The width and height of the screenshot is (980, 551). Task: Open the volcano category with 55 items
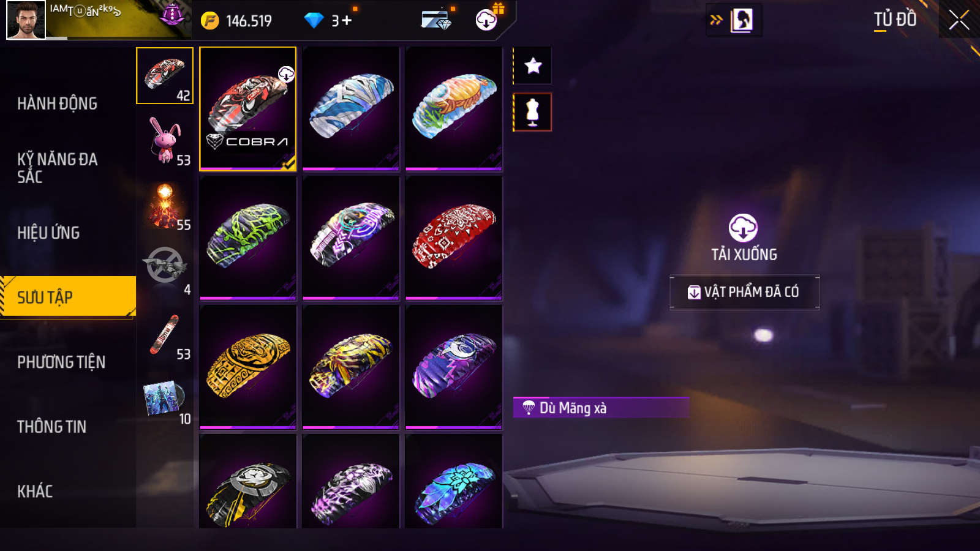coord(165,206)
